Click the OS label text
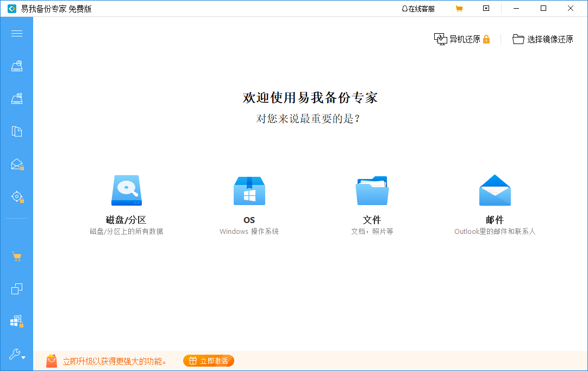 (x=249, y=220)
